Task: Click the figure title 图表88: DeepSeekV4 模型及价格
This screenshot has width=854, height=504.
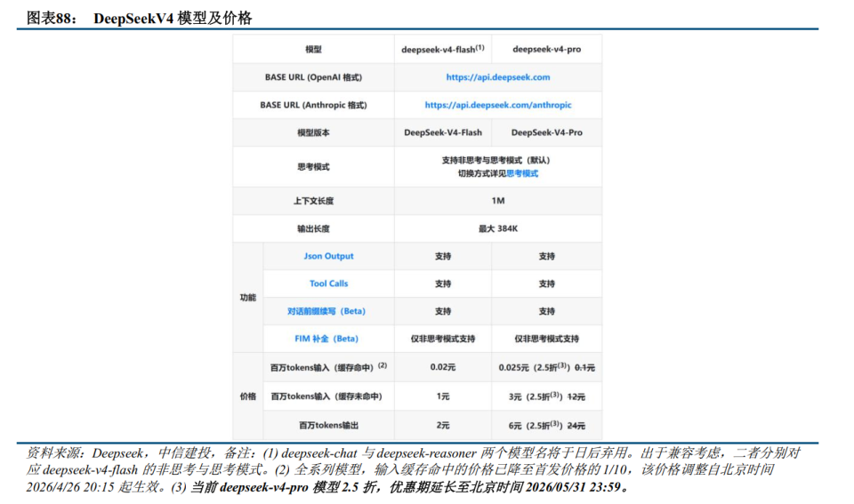Action: [140, 18]
